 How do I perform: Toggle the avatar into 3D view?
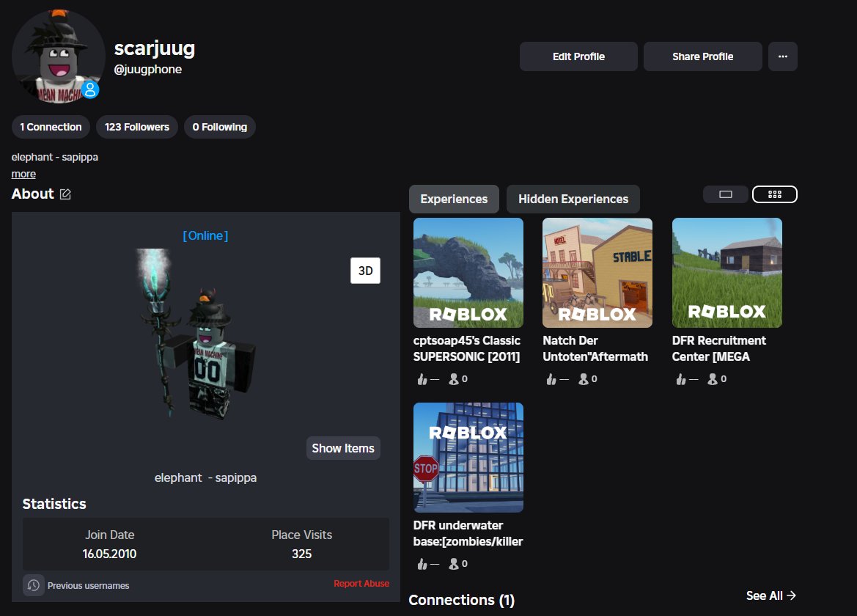point(365,271)
